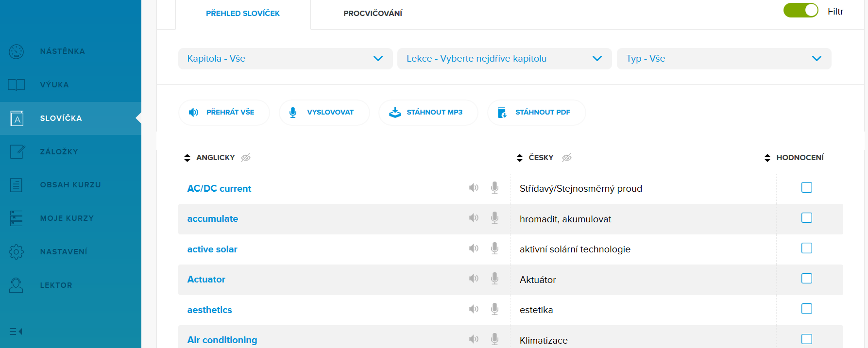This screenshot has height=348, width=868.
Task: Check rating box for AC/DC current
Action: click(x=806, y=187)
